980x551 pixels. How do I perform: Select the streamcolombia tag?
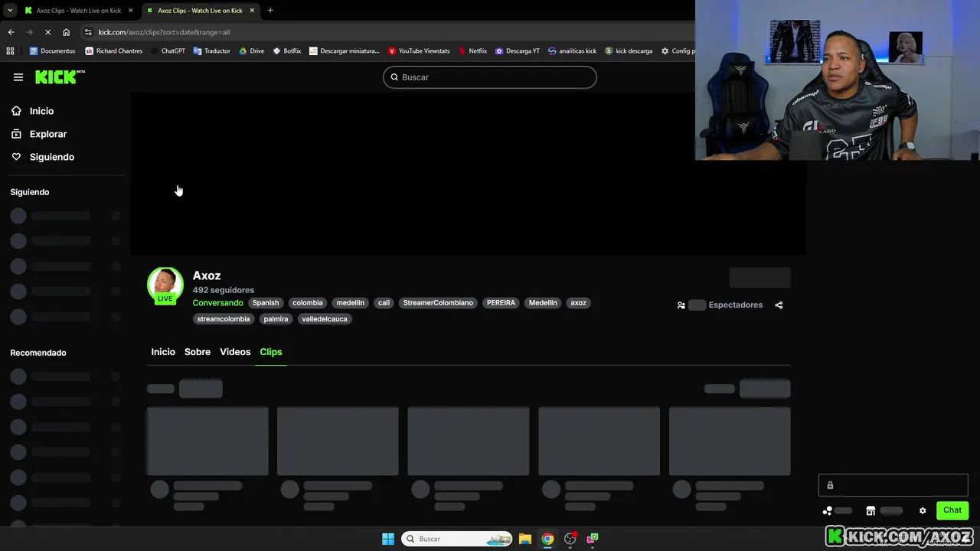pos(224,319)
